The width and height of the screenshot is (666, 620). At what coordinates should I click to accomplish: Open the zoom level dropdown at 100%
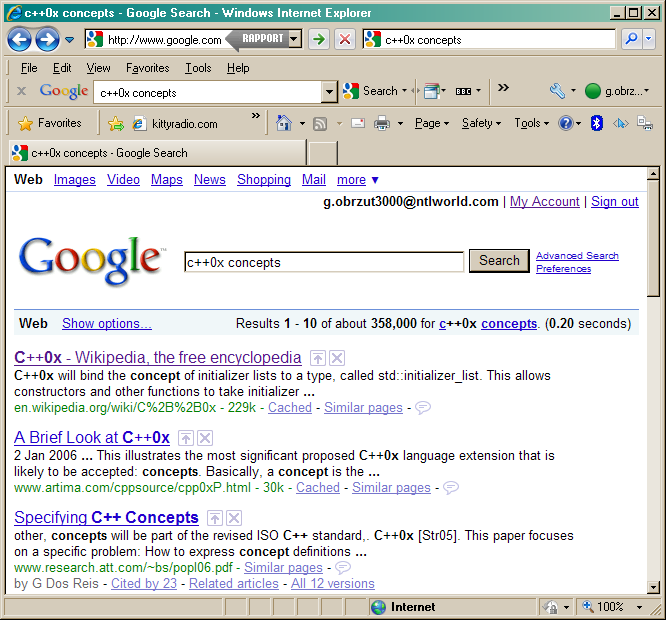pyautogui.click(x=639, y=607)
